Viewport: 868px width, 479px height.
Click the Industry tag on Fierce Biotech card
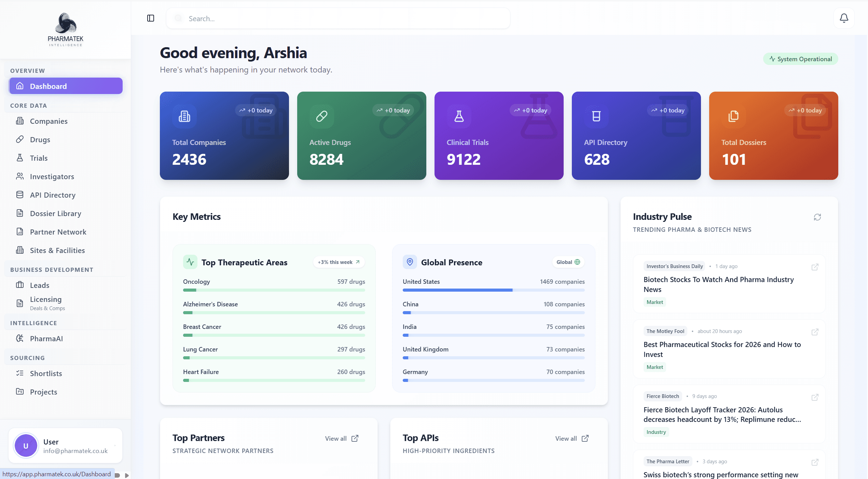(x=656, y=432)
